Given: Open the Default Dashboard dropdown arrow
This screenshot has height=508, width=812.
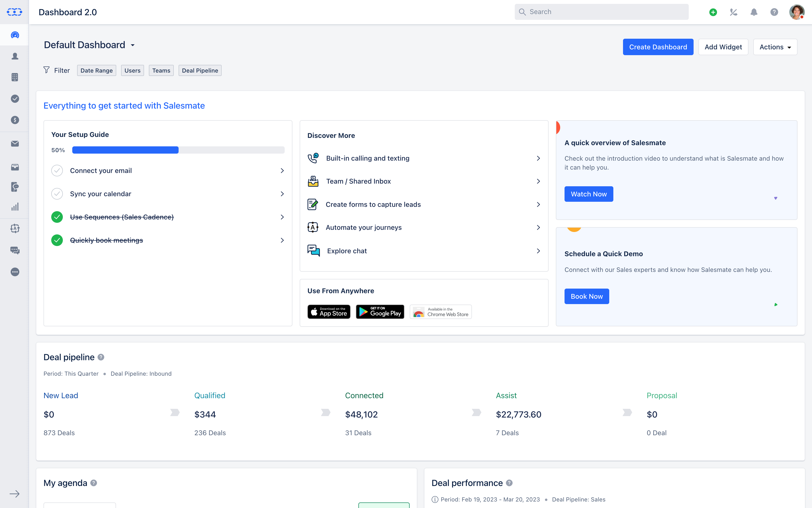Looking at the screenshot, I should (133, 45).
